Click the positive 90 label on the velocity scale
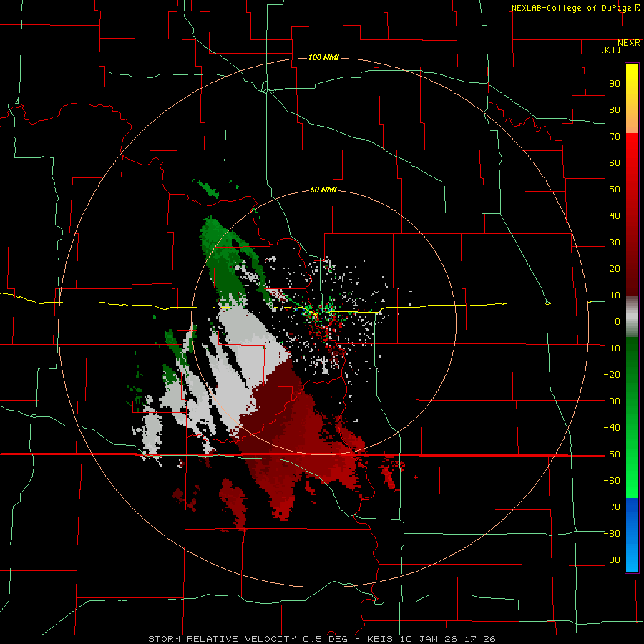This screenshot has width=644, height=644. tap(615, 84)
